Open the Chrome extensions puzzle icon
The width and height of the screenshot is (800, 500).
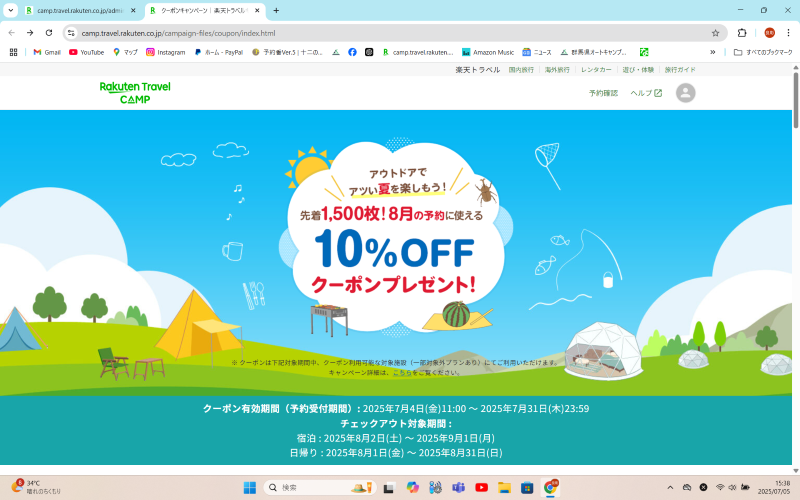(742, 33)
